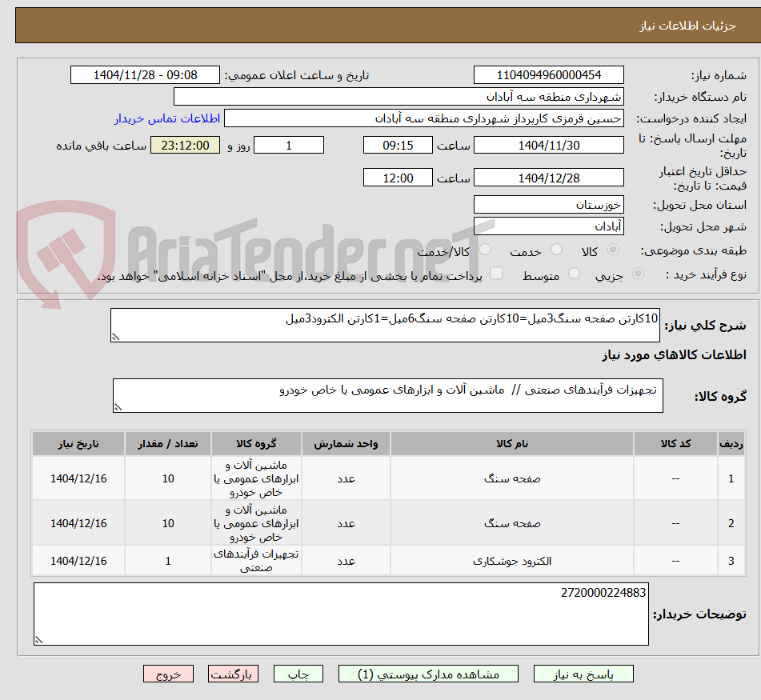761x700 pixels.
Task: Click the resize handle of buyer notes box
Action: (38, 640)
